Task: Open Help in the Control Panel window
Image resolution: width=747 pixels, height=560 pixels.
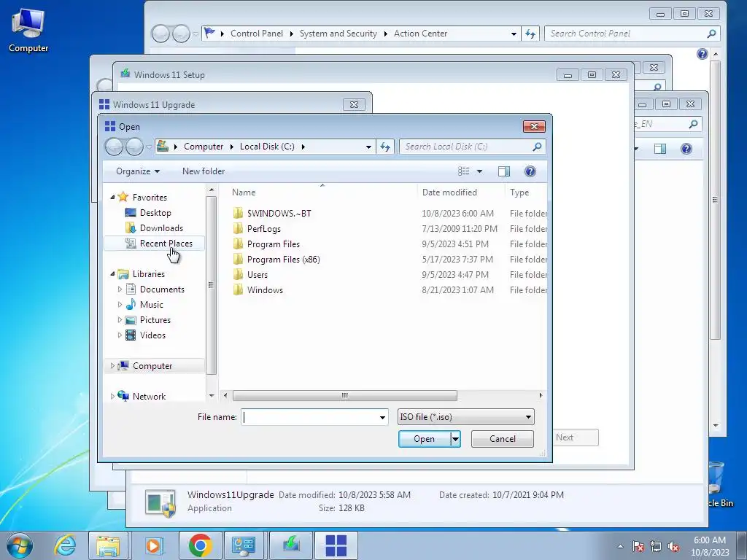Action: (702, 54)
